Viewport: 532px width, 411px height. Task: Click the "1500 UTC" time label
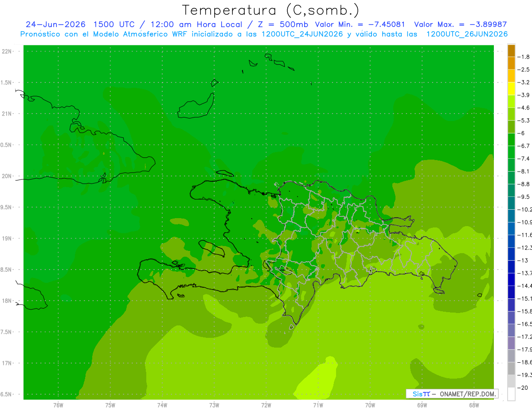click(x=114, y=24)
